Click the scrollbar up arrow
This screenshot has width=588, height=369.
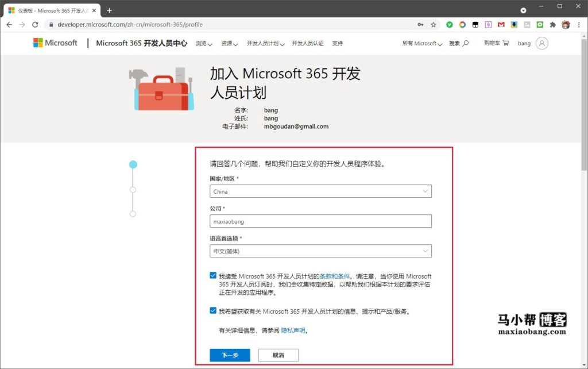(x=584, y=36)
